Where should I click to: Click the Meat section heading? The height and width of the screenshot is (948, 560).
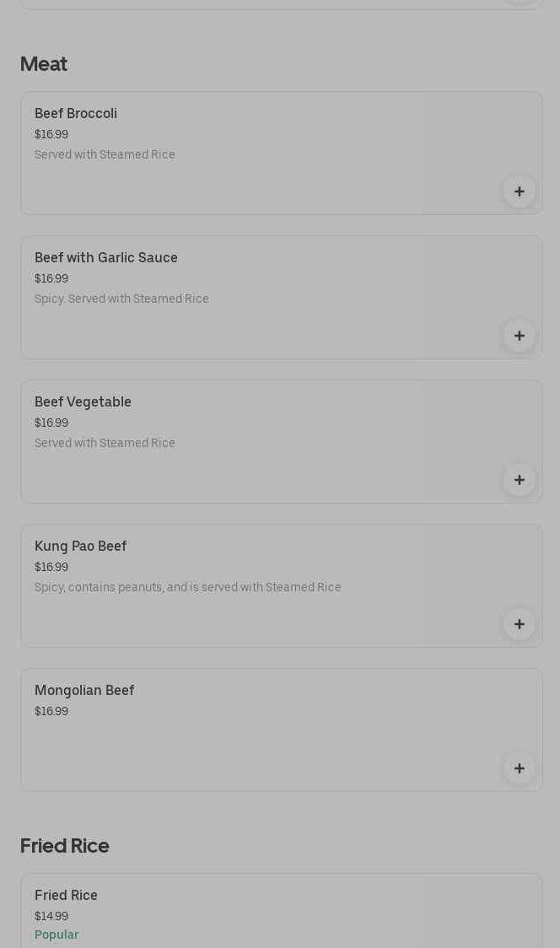pyautogui.click(x=44, y=64)
